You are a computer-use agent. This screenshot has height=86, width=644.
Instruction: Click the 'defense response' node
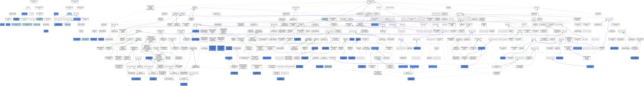tap(114, 25)
